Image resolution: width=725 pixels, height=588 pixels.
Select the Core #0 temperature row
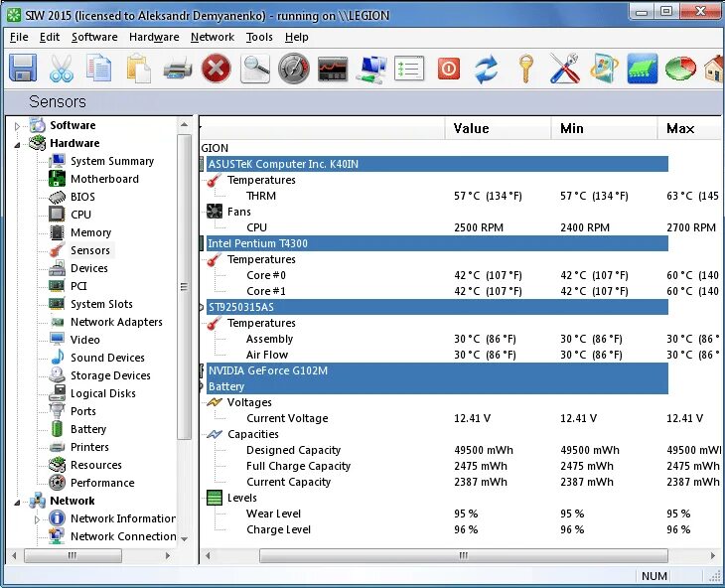point(460,275)
